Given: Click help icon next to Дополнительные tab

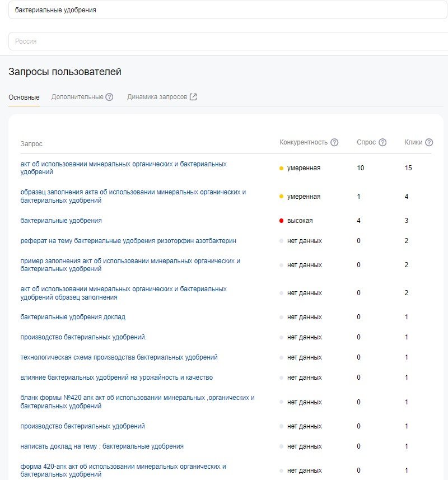Looking at the screenshot, I should (x=110, y=97).
